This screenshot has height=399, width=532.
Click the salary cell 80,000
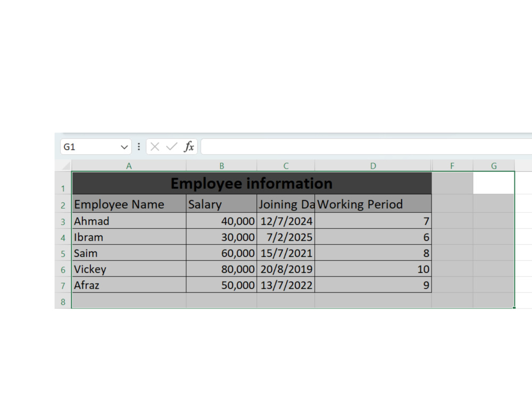(x=221, y=269)
